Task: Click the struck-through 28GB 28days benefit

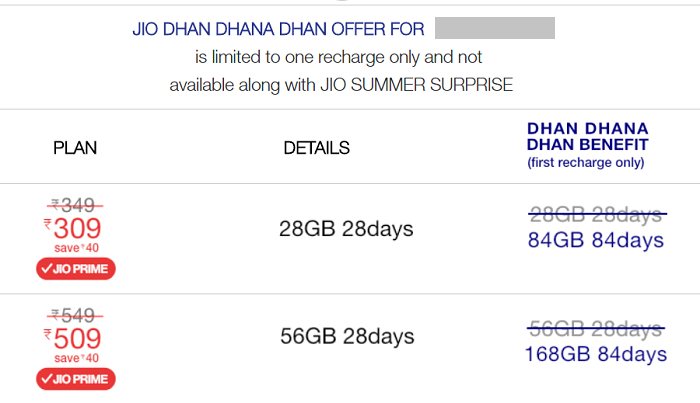Action: pos(597,215)
